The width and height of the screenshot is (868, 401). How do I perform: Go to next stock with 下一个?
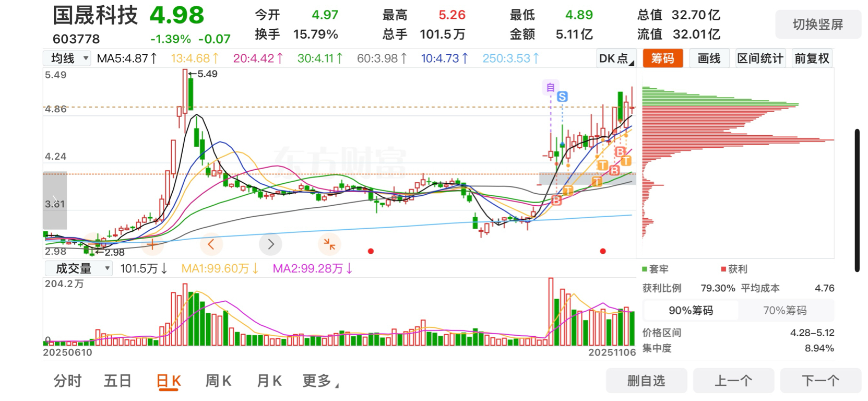click(821, 381)
